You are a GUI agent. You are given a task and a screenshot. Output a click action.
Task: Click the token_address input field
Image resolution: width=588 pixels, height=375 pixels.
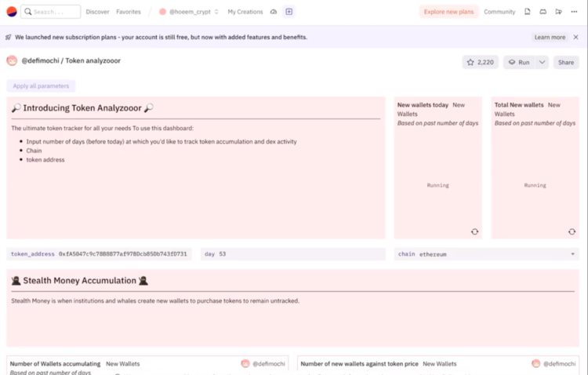click(x=123, y=254)
